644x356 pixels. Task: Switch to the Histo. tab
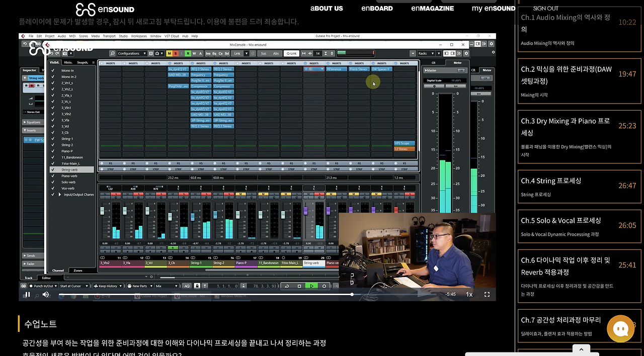click(x=67, y=62)
